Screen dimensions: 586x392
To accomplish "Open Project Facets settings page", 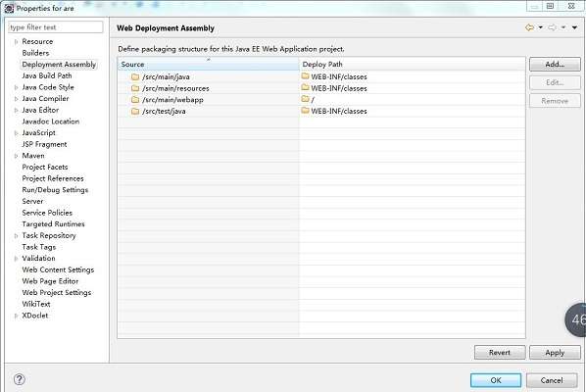I will click(45, 167).
